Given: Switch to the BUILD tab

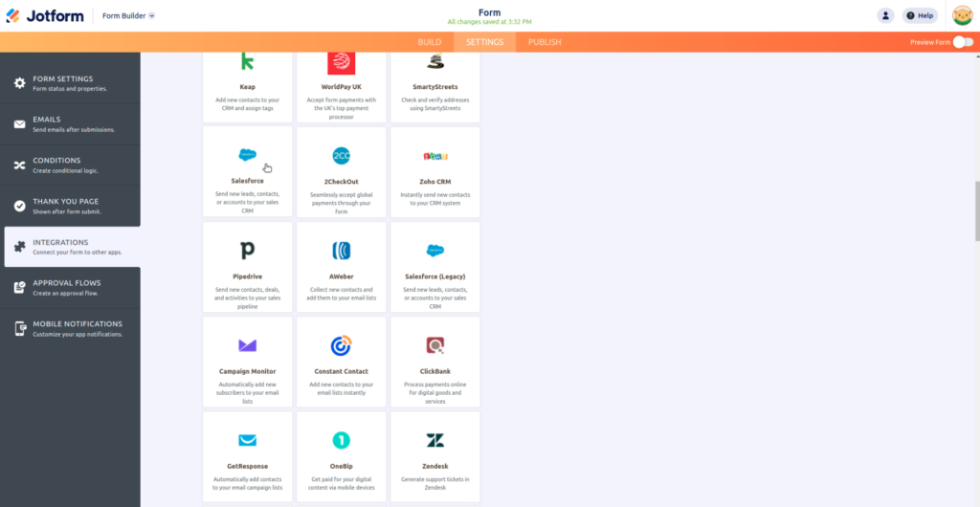Looking at the screenshot, I should point(430,42).
